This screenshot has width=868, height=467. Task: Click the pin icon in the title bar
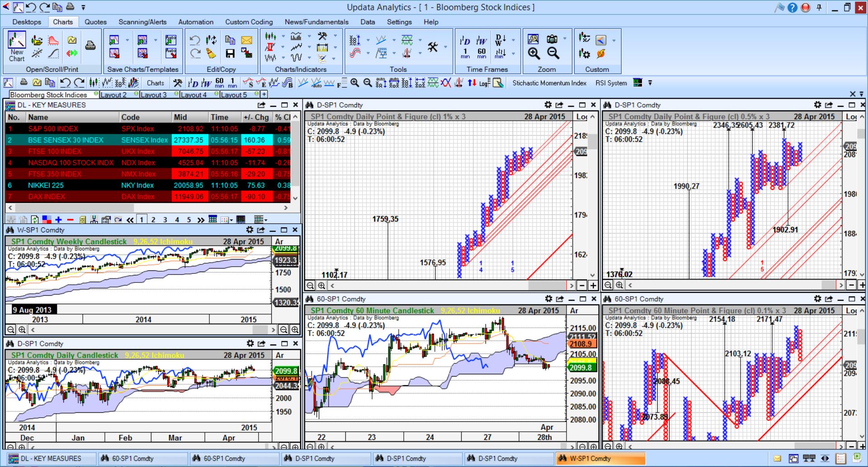pos(819,8)
